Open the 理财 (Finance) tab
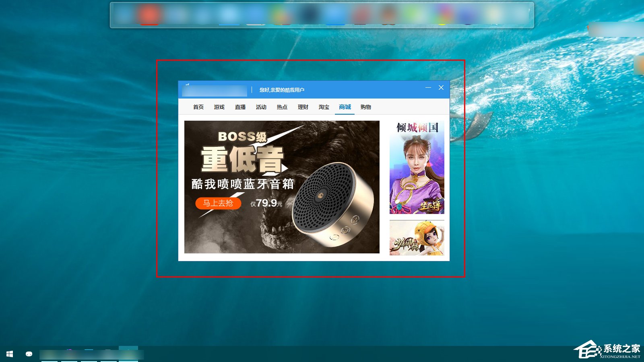Image resolution: width=644 pixels, height=362 pixels. (x=302, y=107)
